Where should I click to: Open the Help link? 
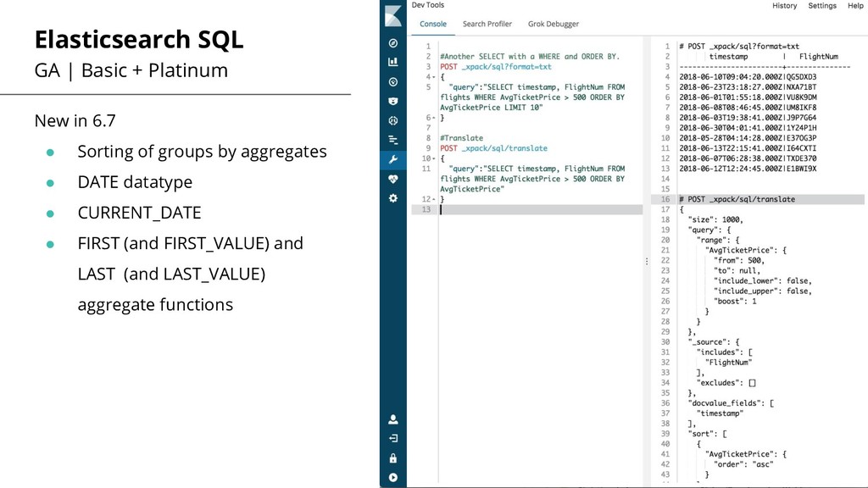(855, 6)
